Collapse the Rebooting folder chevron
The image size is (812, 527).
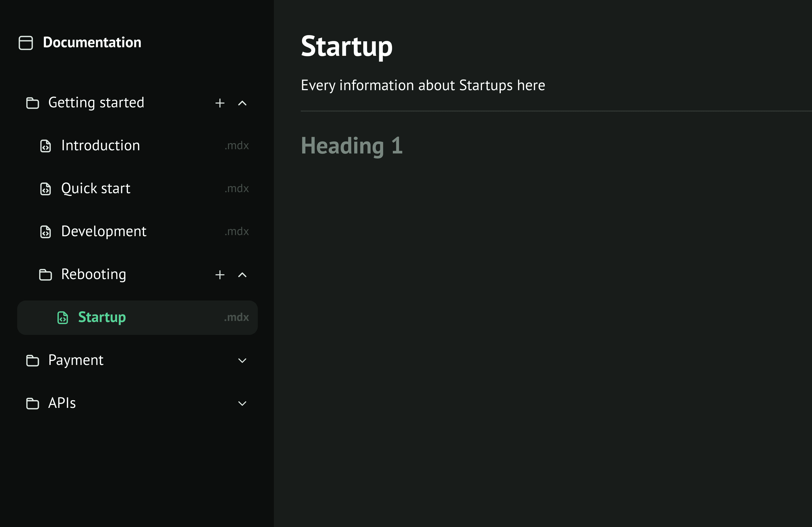pyautogui.click(x=242, y=275)
